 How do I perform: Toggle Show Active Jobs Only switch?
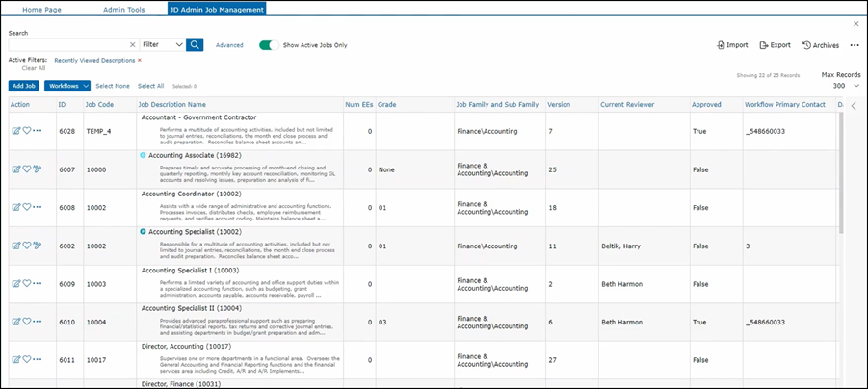[269, 44]
